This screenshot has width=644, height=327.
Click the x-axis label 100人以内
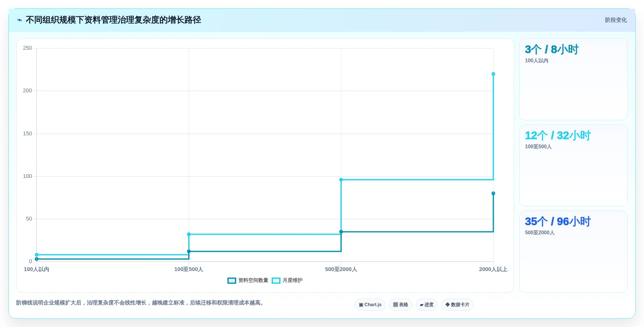pos(36,269)
